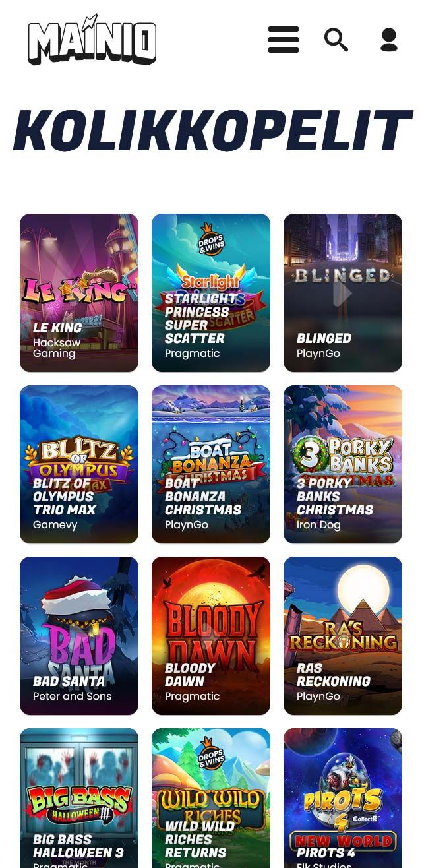Open 3 Porky Banks Christmas slot

pyautogui.click(x=343, y=464)
